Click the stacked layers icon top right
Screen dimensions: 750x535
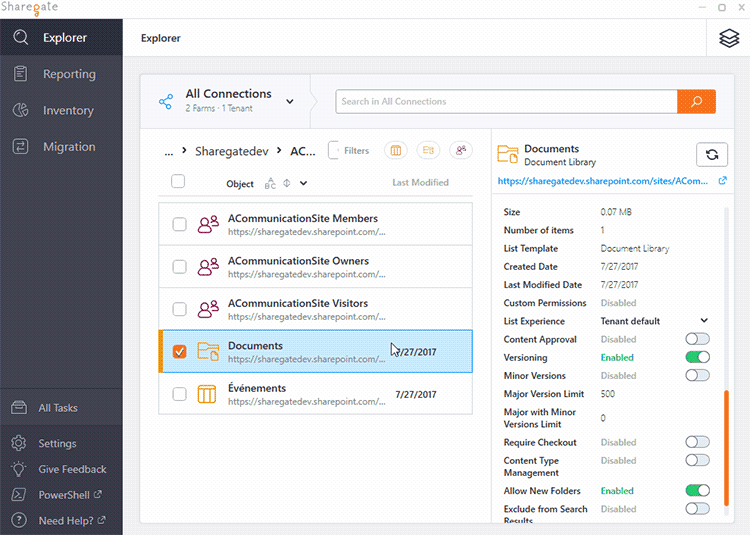[729, 38]
